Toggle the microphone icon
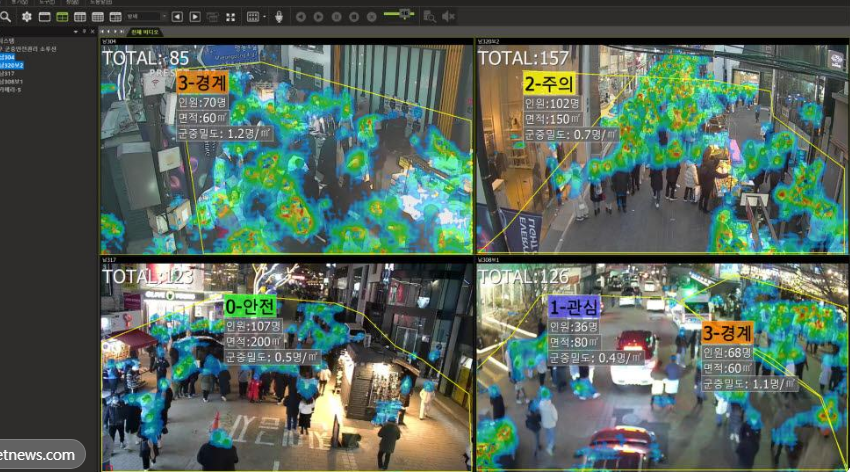Screen dimensions: 850x472 [x=279, y=17]
